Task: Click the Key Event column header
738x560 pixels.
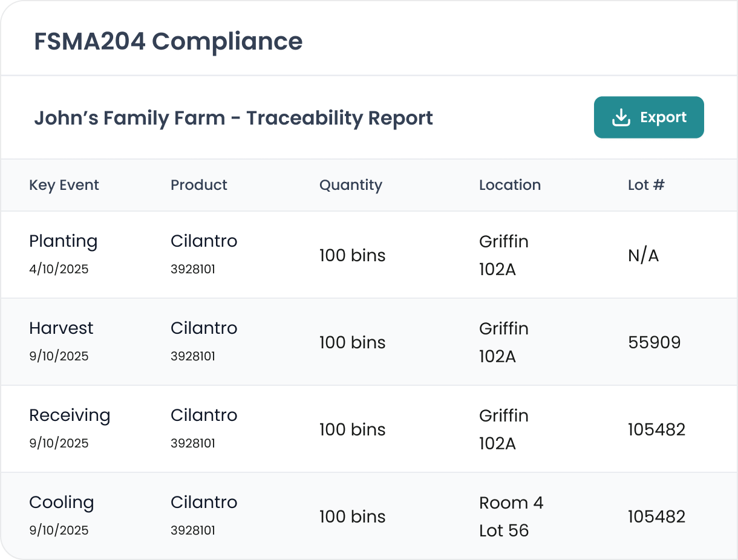Action: [64, 185]
